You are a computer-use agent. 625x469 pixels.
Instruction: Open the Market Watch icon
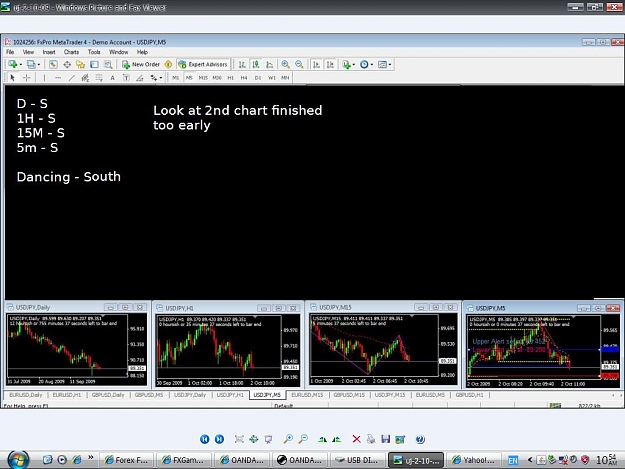click(53, 64)
